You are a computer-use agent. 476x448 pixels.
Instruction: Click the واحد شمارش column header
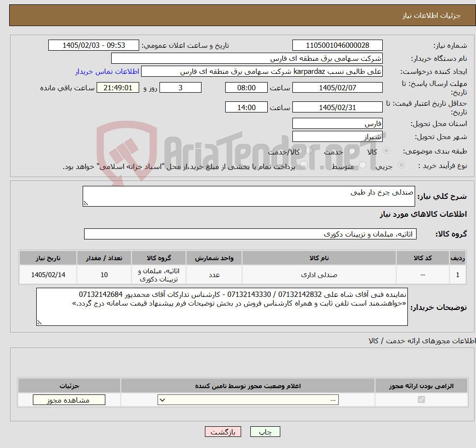click(x=214, y=258)
